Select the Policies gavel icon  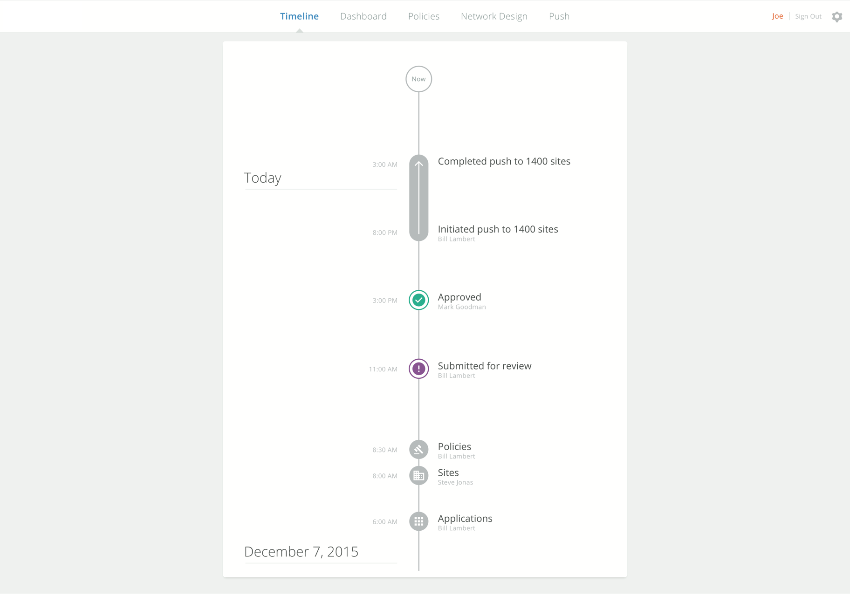click(x=418, y=450)
